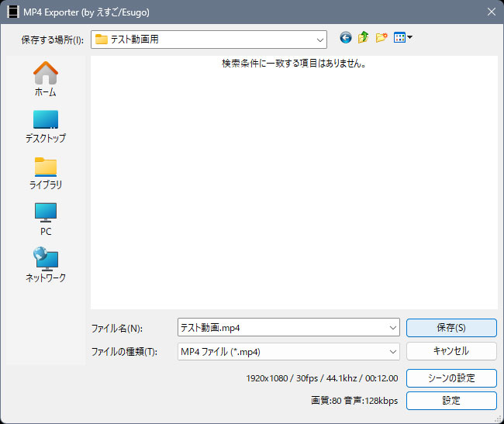Screen dimensions: 504x424
Task: Open ネットワーク from the places sidebar
Action: (x=46, y=265)
